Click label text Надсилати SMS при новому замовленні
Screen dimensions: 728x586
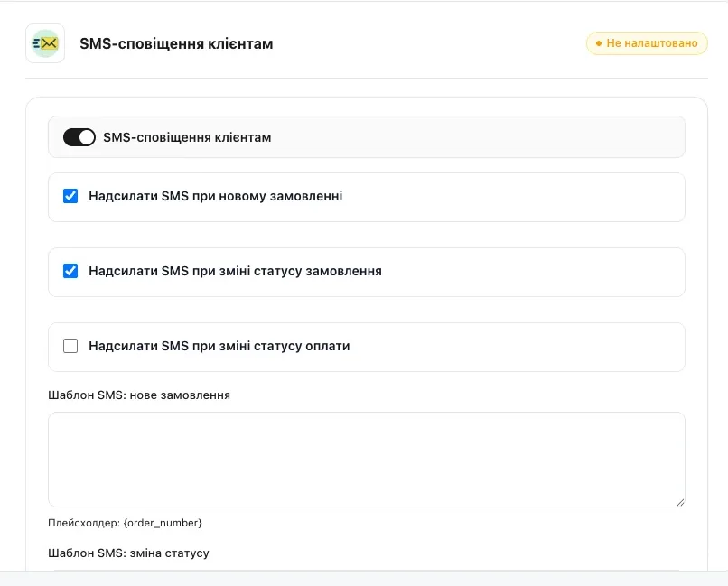click(x=216, y=196)
